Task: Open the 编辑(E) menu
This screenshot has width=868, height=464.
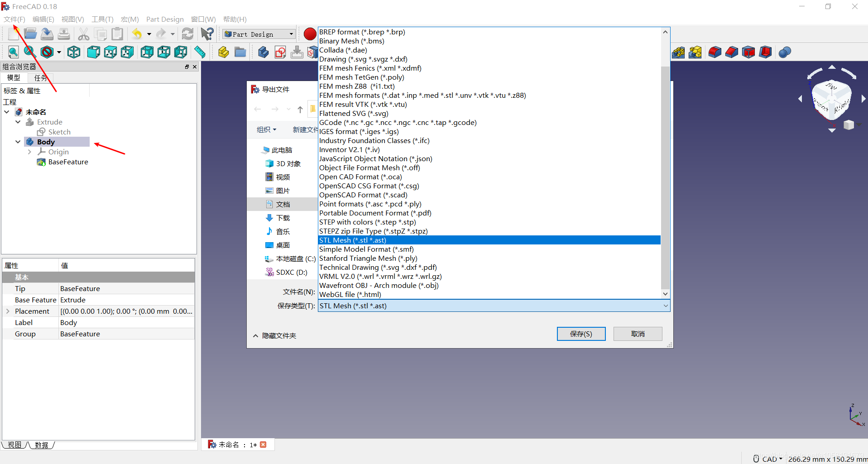Action: (x=43, y=19)
